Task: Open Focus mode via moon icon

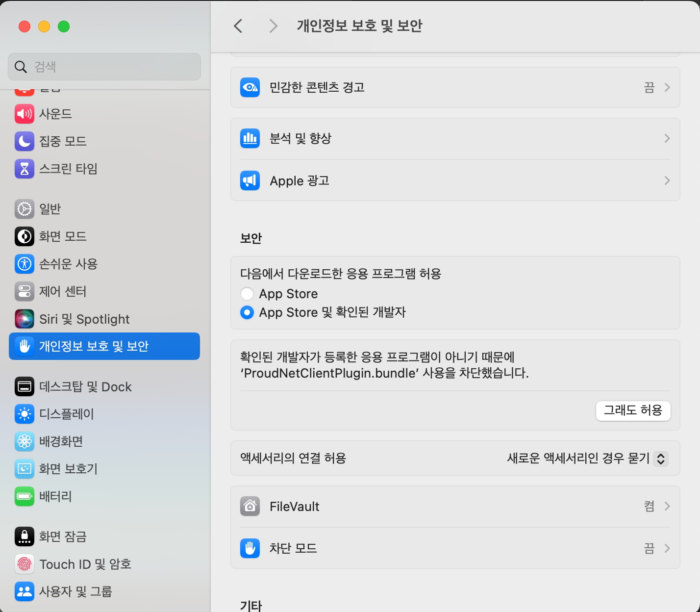Action: point(24,141)
